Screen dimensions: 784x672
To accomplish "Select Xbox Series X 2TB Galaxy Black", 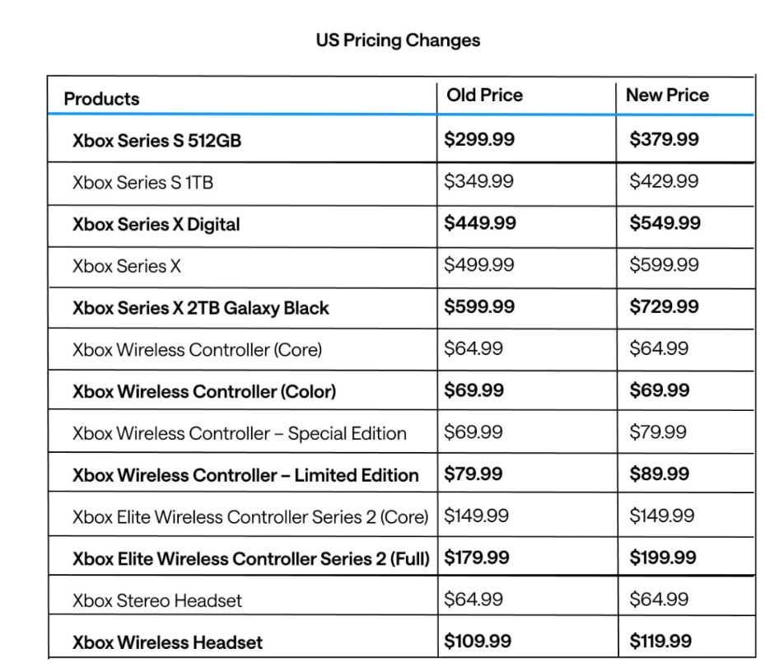I will pyautogui.click(x=200, y=308).
